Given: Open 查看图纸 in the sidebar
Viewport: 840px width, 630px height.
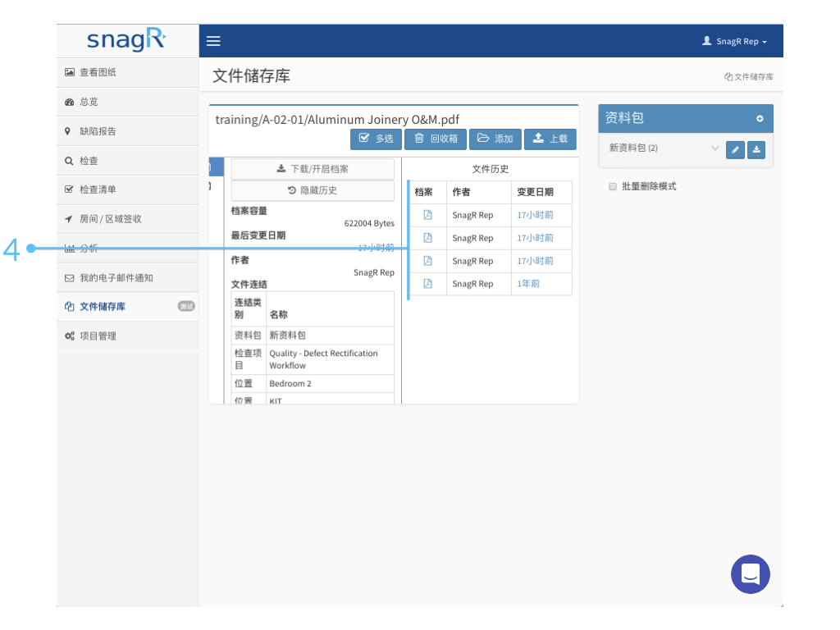Looking at the screenshot, I should pos(127,72).
